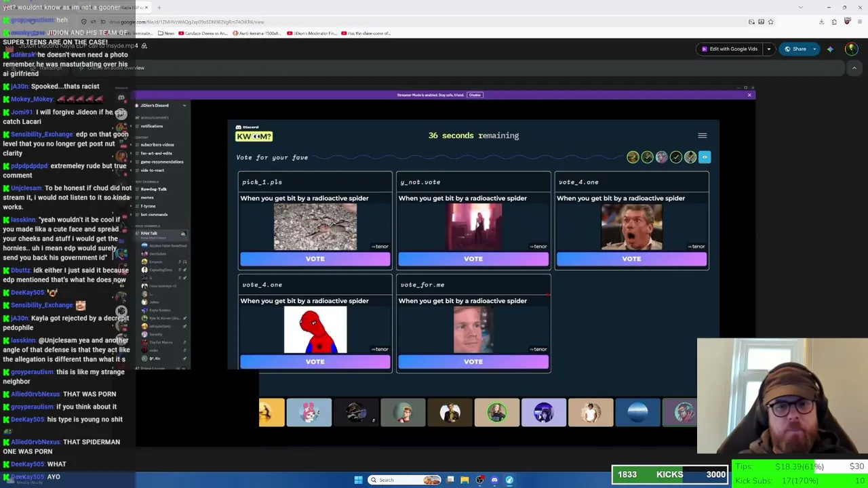Click the green-ringed participant avatar tile
The image size is (868, 488).
497,413
